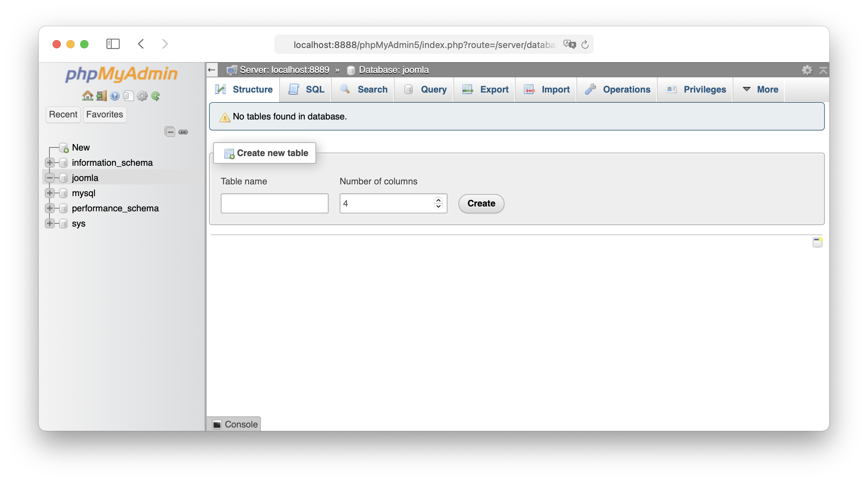
Task: Open the Console bar
Action: (234, 424)
